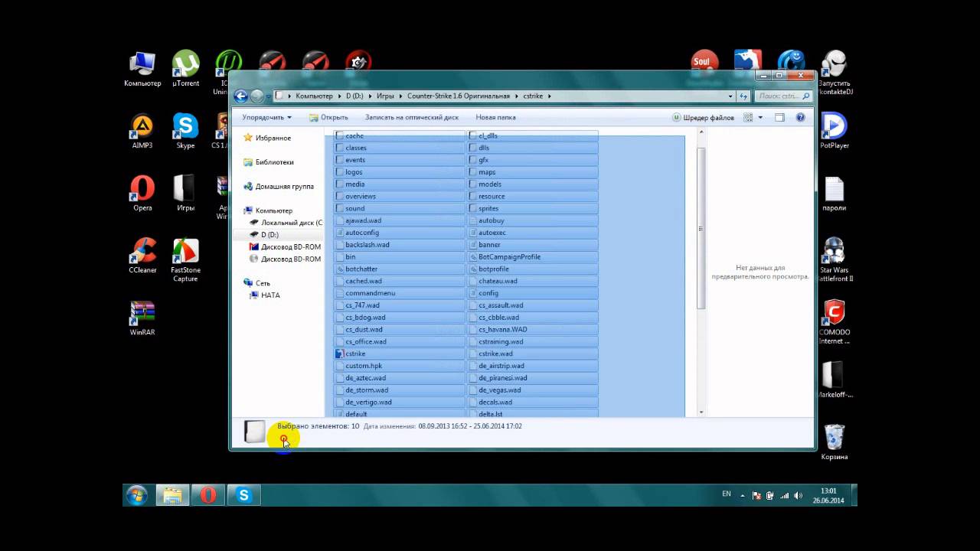Click the search field Поиск: cstrike
980x551 pixels.
point(783,96)
